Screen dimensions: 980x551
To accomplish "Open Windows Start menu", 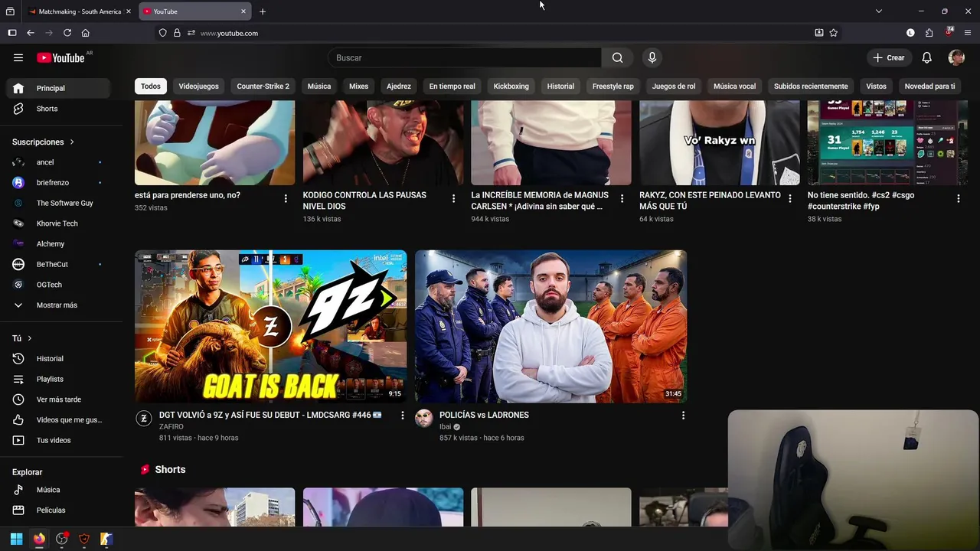I will click(x=16, y=539).
